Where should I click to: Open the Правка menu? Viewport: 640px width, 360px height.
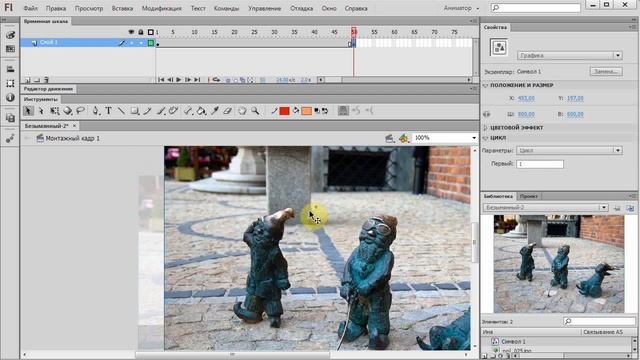(x=56, y=8)
